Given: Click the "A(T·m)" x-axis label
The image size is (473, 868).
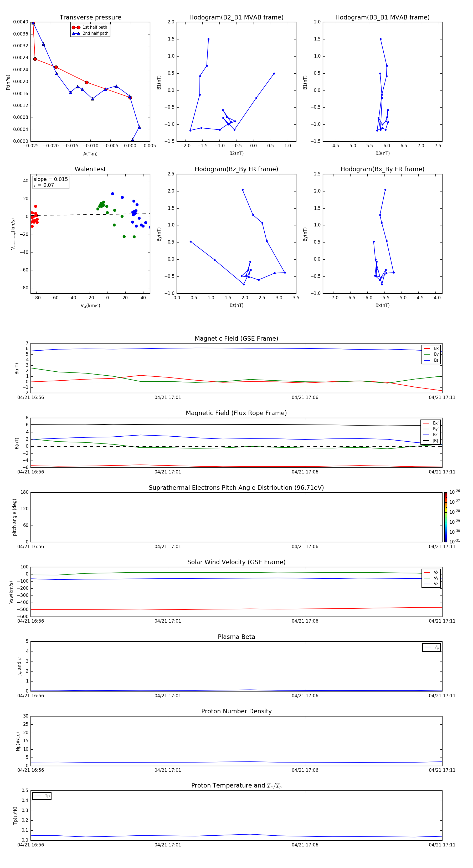Looking at the screenshot, I should [x=90, y=154].
